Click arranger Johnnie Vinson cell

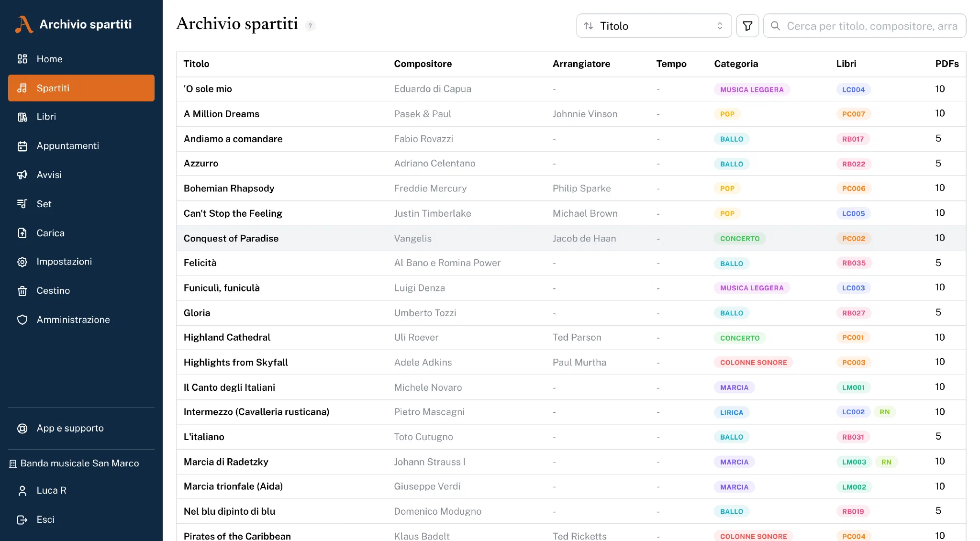point(585,114)
